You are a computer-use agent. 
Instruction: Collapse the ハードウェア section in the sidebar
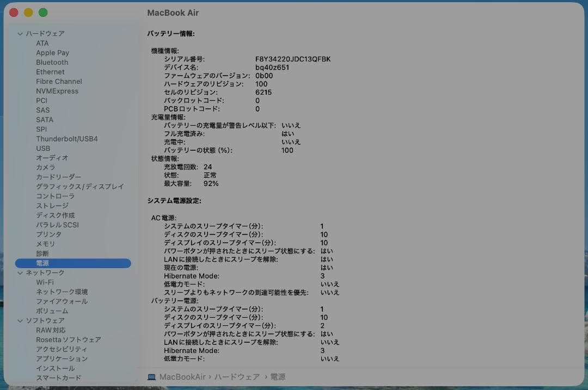click(20, 33)
